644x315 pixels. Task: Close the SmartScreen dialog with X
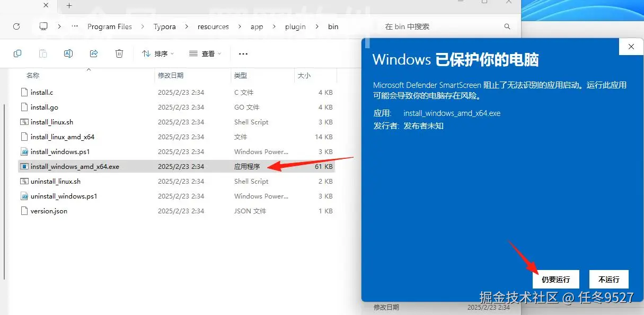(x=631, y=47)
